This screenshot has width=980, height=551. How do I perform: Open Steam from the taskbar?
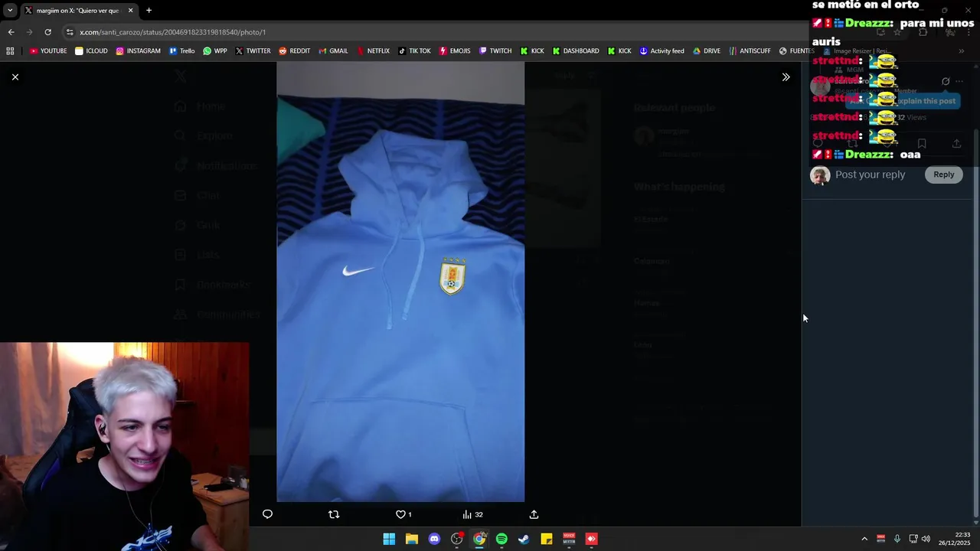(524, 539)
